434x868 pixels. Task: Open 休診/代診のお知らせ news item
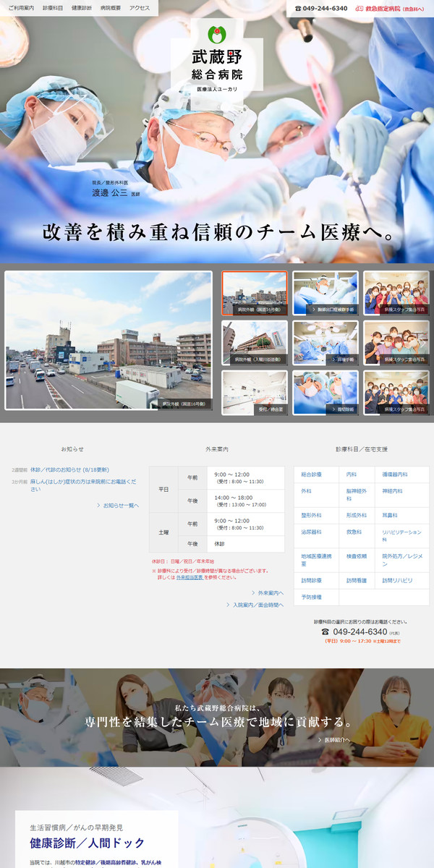(x=69, y=469)
